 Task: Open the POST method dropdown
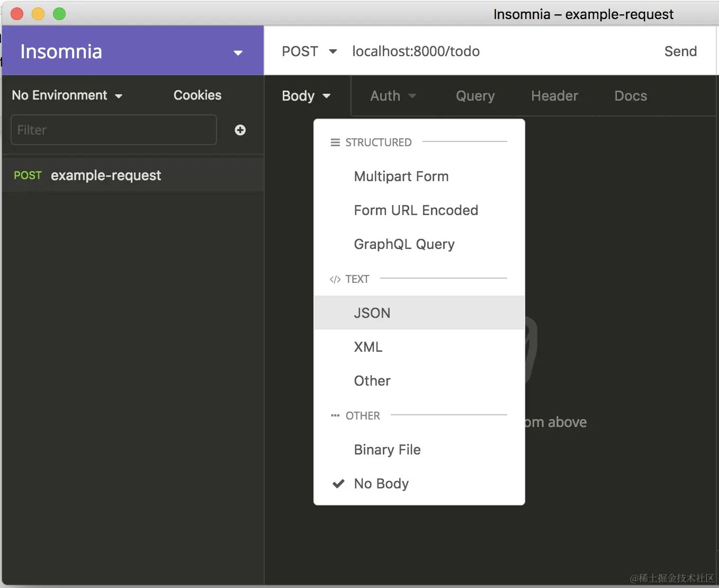pyautogui.click(x=309, y=51)
